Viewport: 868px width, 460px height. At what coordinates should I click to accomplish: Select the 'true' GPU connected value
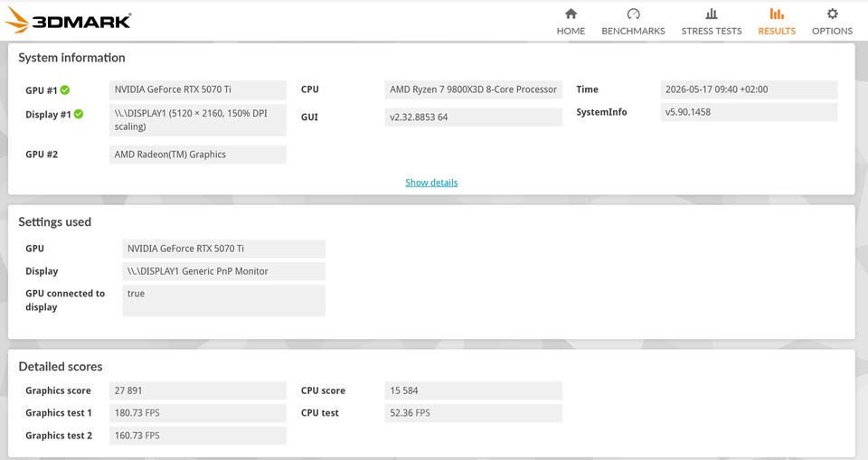pos(223,301)
